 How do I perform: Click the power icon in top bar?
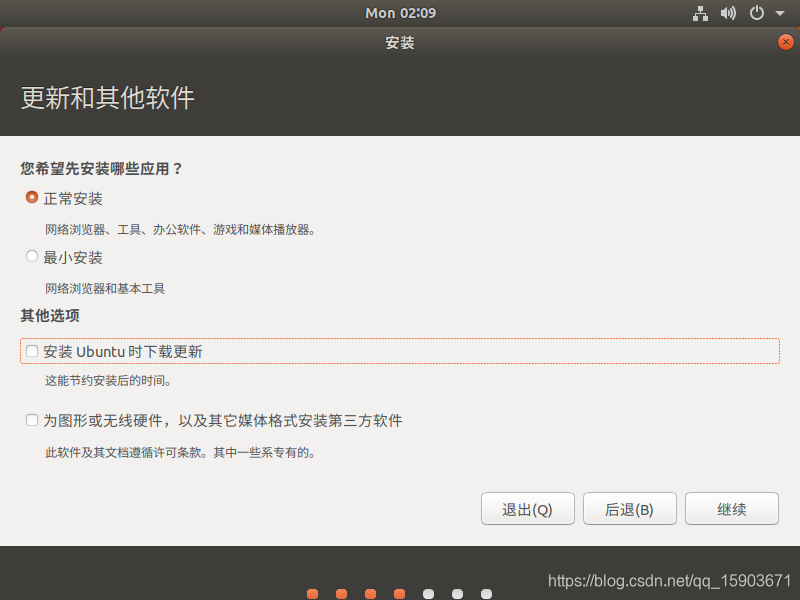pyautogui.click(x=757, y=13)
